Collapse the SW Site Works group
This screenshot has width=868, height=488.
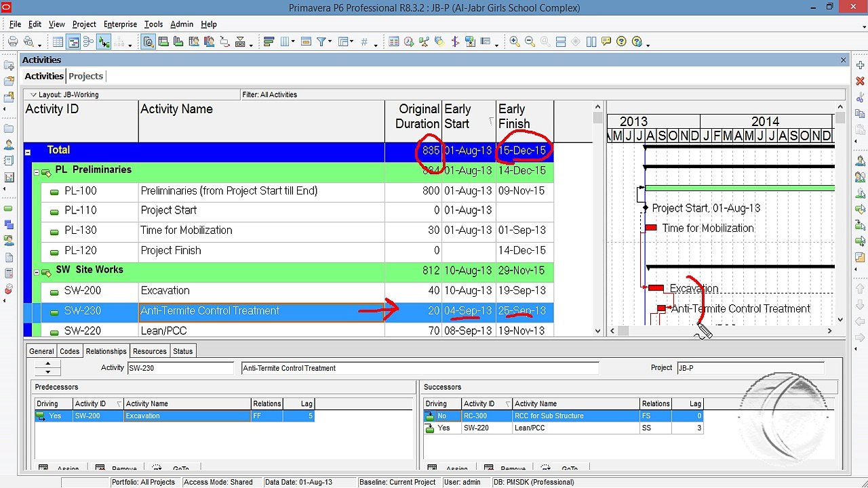[37, 272]
